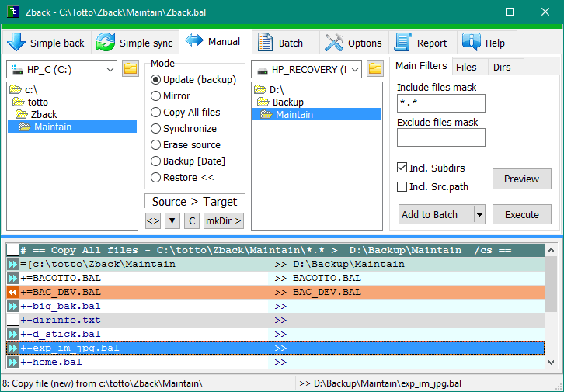This screenshot has height=392, width=564.
Task: Open the Report tab icon
Action: (x=402, y=43)
